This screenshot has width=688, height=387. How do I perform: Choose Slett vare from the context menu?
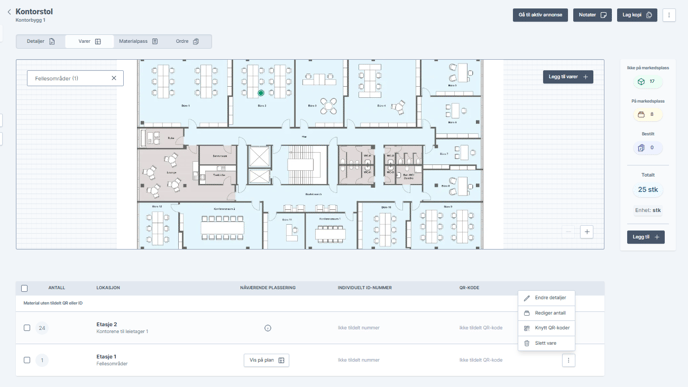(x=546, y=343)
